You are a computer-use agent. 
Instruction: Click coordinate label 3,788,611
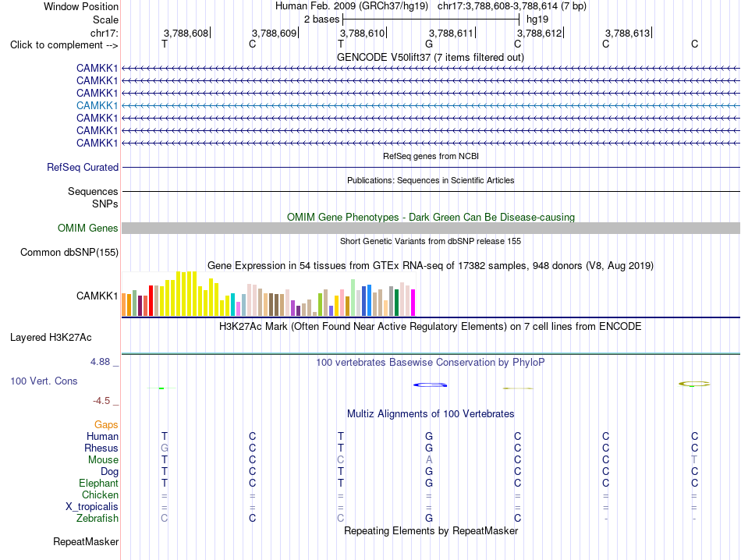[x=451, y=33]
